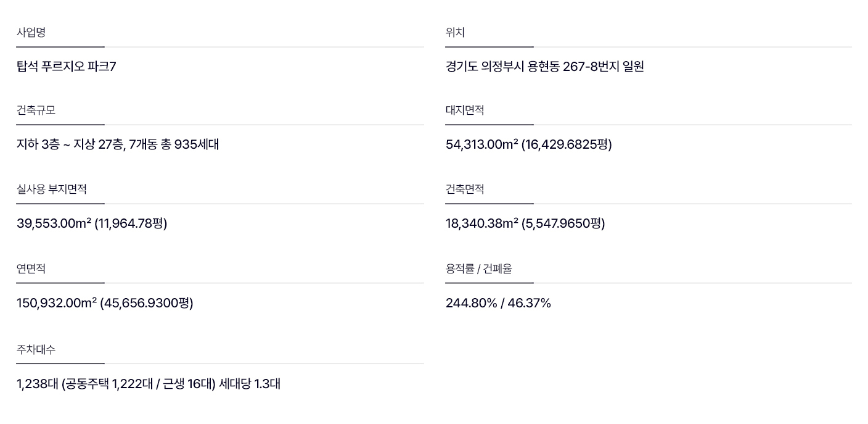The width and height of the screenshot is (868, 424).
Task: Click the 용적률 / 건폐율 heading
Action: [478, 269]
